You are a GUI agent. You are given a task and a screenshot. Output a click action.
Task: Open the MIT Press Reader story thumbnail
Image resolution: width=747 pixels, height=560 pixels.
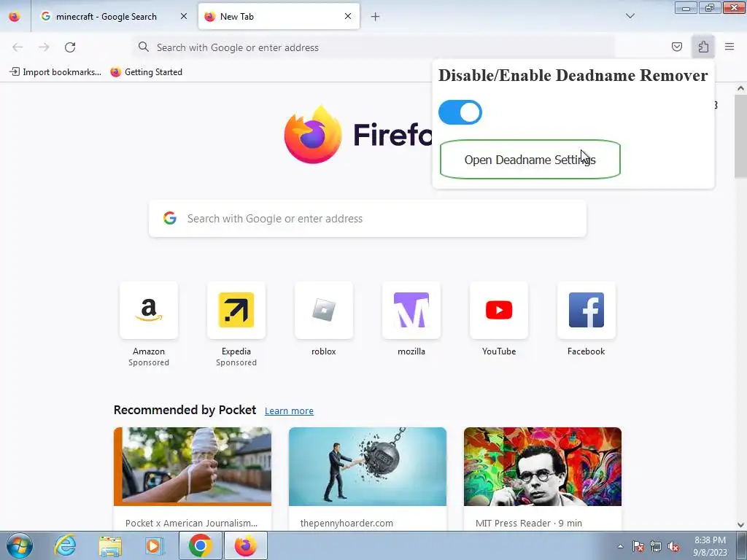coord(543,466)
